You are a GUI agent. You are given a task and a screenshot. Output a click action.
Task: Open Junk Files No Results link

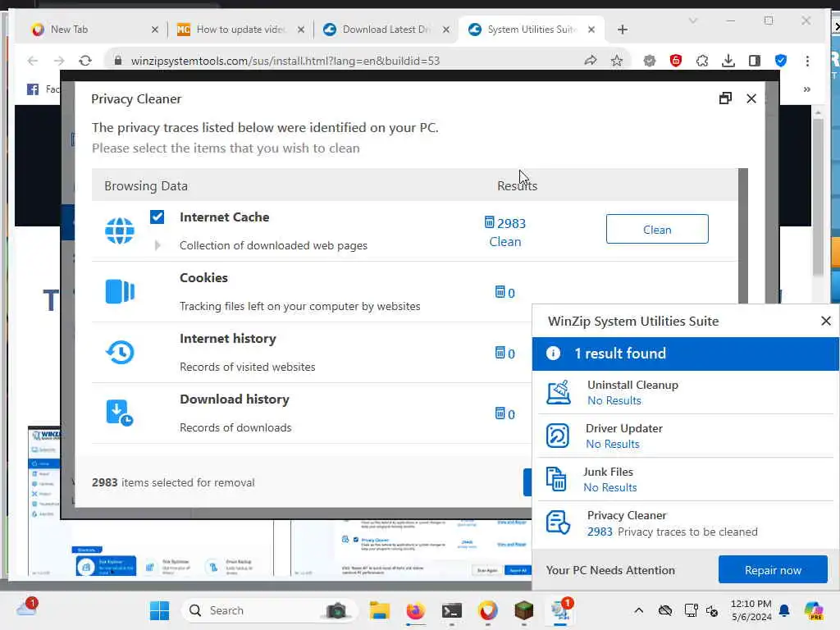click(610, 487)
